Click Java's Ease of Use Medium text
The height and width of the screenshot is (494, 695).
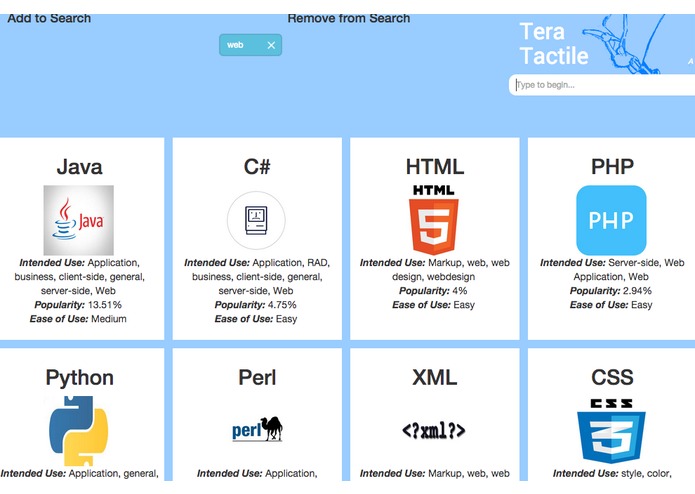click(78, 319)
